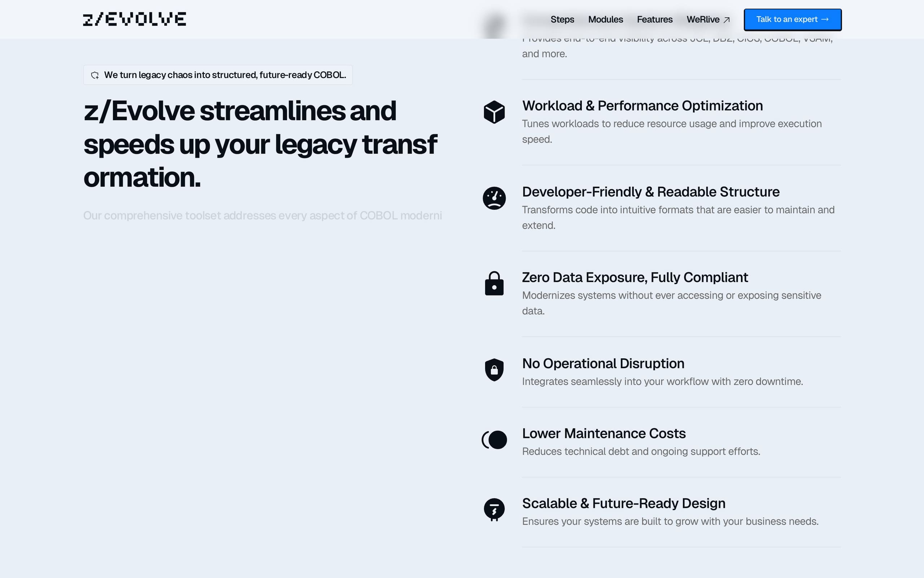Click the z/EVOLVE logo
Image resolution: width=924 pixels, height=578 pixels.
(x=134, y=19)
